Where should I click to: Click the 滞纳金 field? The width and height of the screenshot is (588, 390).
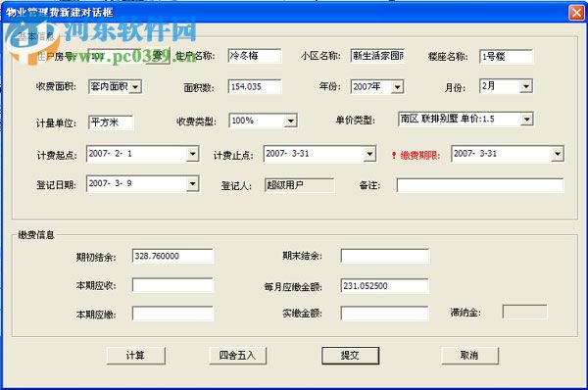coord(524,312)
